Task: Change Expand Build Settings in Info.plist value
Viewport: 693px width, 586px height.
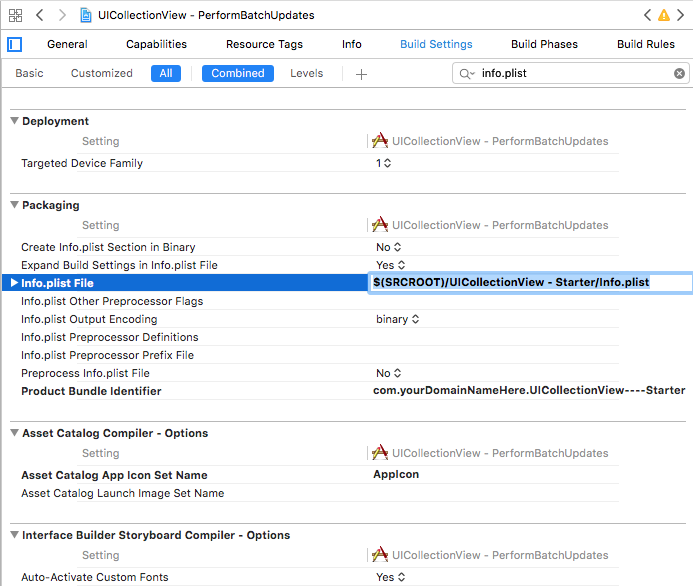Action: (x=391, y=265)
